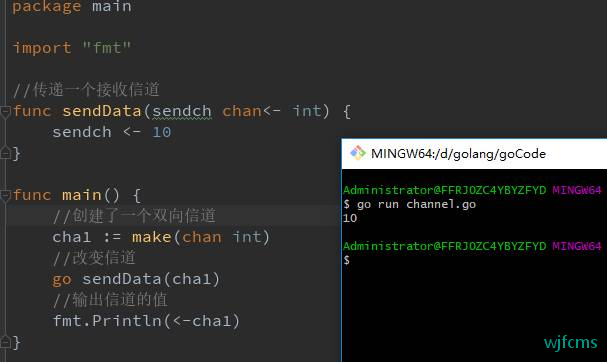The height and width of the screenshot is (362, 607).
Task: Click the sendData function name in declaration
Action: point(102,112)
